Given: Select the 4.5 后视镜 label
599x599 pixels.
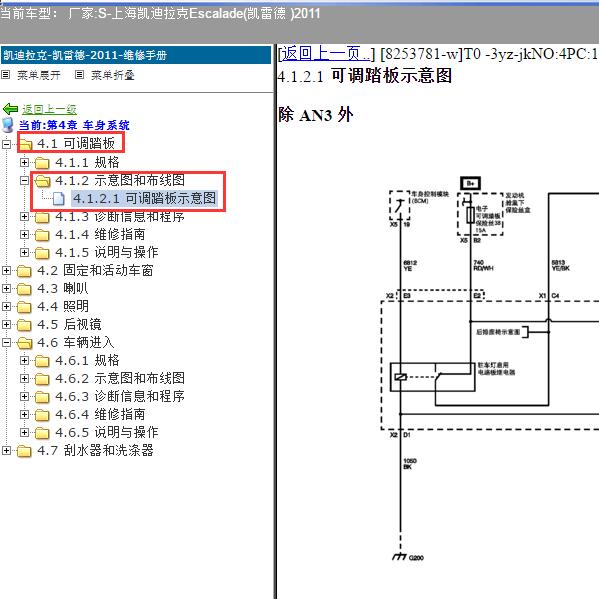Looking at the screenshot, I should (x=69, y=324).
